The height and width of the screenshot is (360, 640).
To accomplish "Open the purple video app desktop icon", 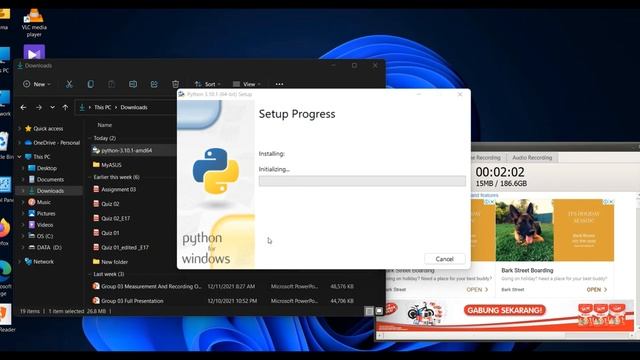I will 34,53.
